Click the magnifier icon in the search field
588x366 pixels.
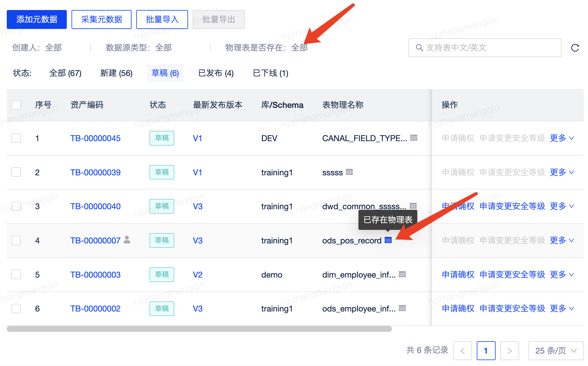419,47
